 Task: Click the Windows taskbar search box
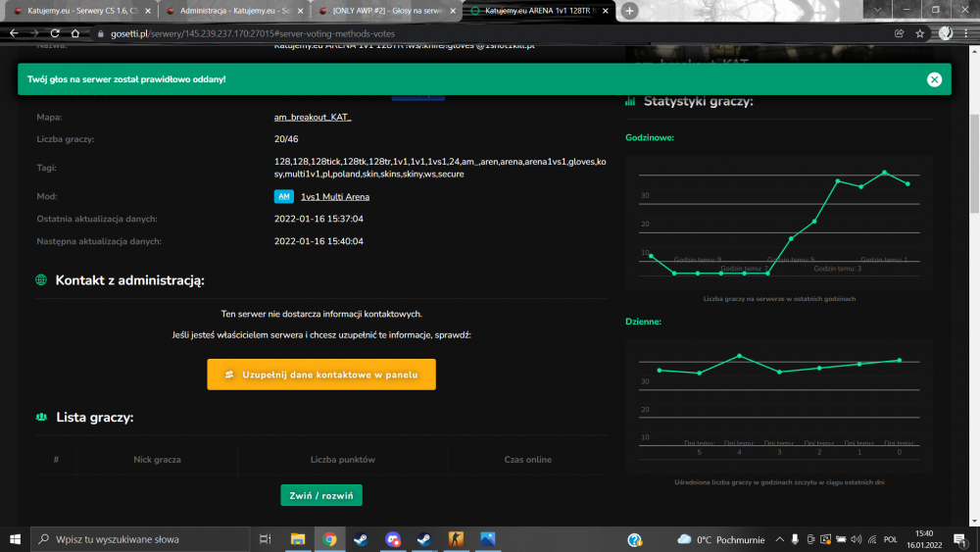pyautogui.click(x=140, y=539)
